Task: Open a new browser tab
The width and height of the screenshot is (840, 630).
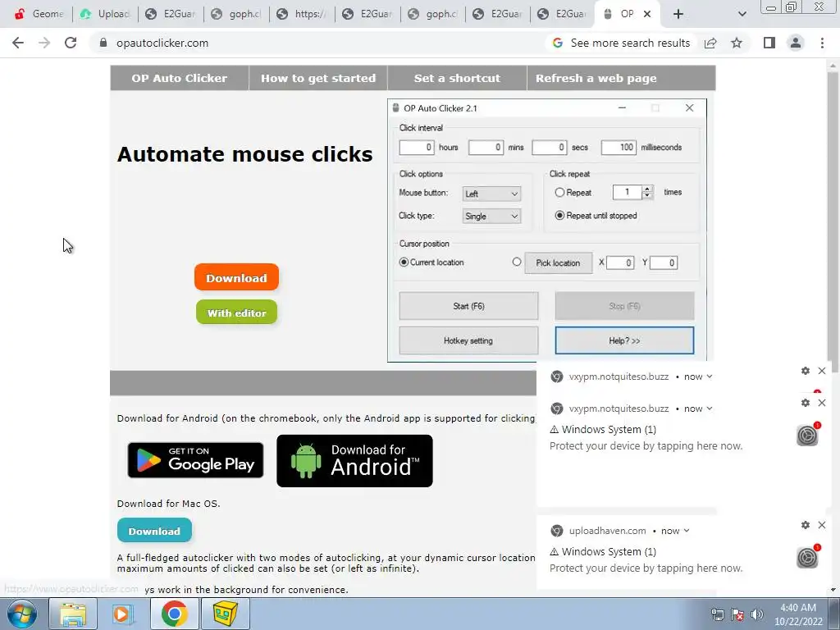Action: click(678, 14)
